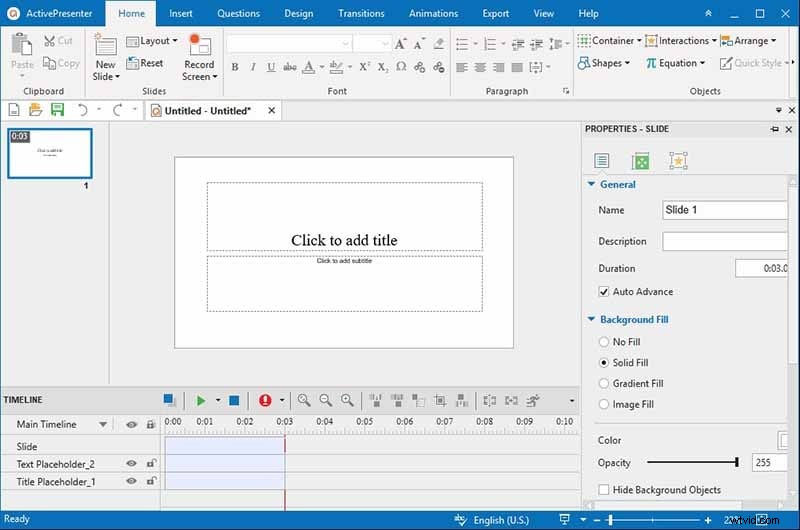Expand the Shapes dropdown
The height and width of the screenshot is (530, 800).
[x=604, y=63]
